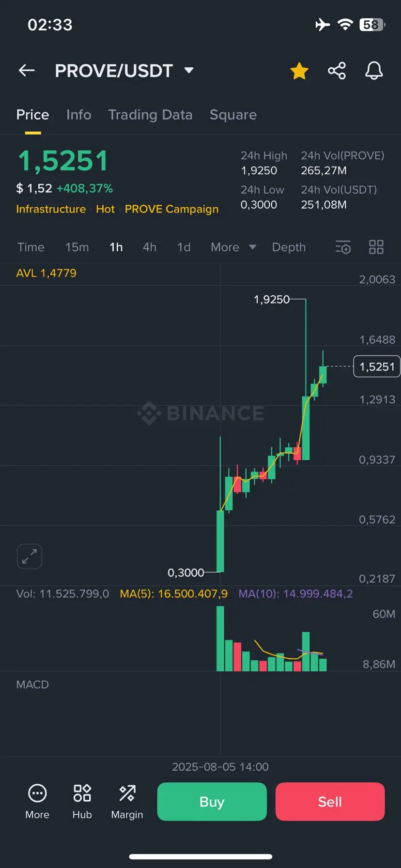This screenshot has height=868, width=401.
Task: Open Margin trading icon
Action: click(x=127, y=802)
